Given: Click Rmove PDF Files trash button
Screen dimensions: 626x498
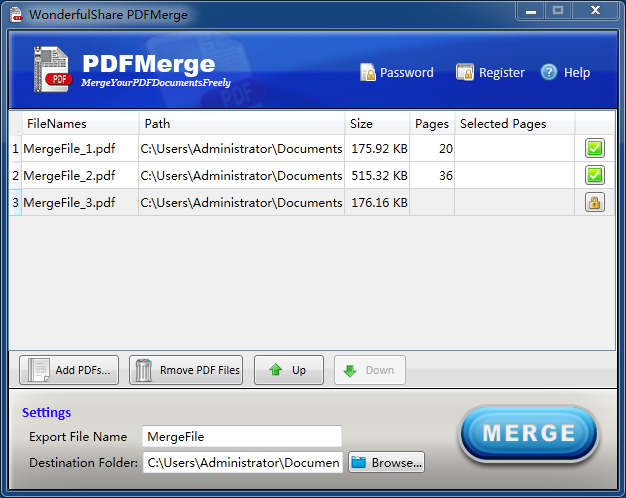Looking at the screenshot, I should coord(186,370).
